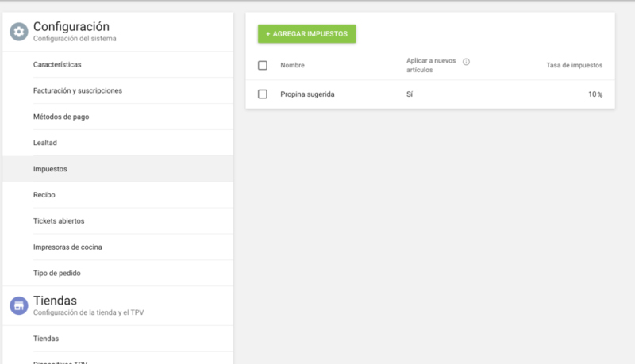Go to Facturación y suscripciones

click(77, 90)
